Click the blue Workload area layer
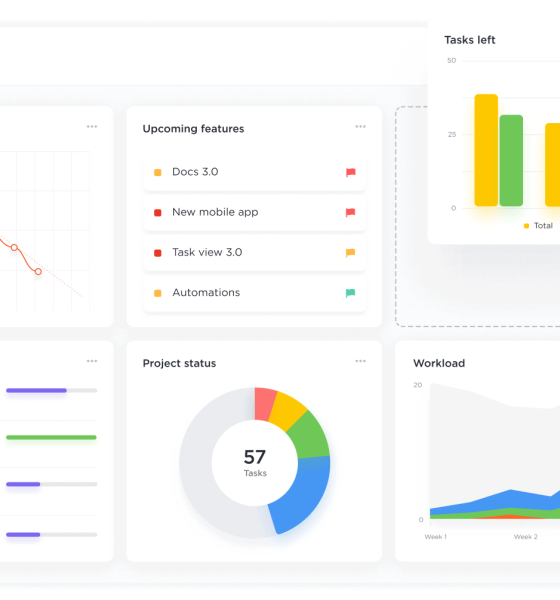Screen dimensions: 560x600 511,497
